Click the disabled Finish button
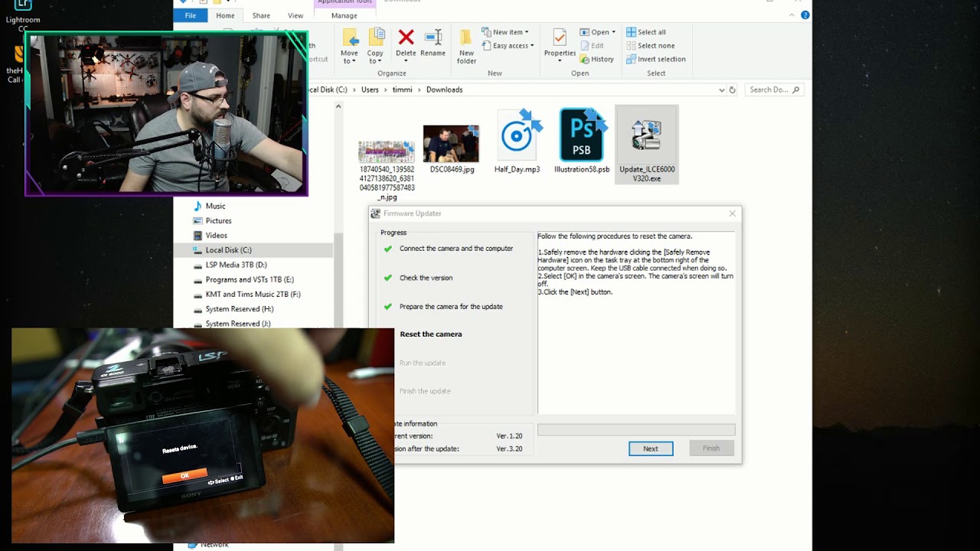The width and height of the screenshot is (980, 551). click(711, 448)
